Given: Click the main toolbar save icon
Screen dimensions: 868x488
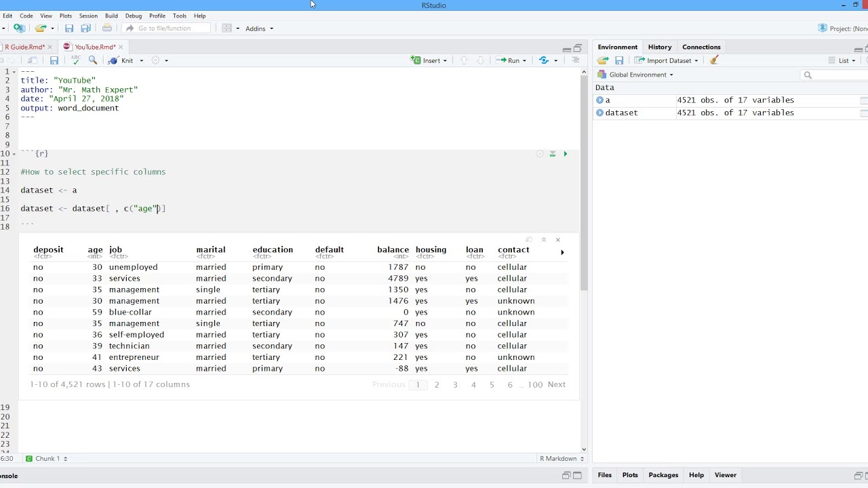Looking at the screenshot, I should (69, 28).
